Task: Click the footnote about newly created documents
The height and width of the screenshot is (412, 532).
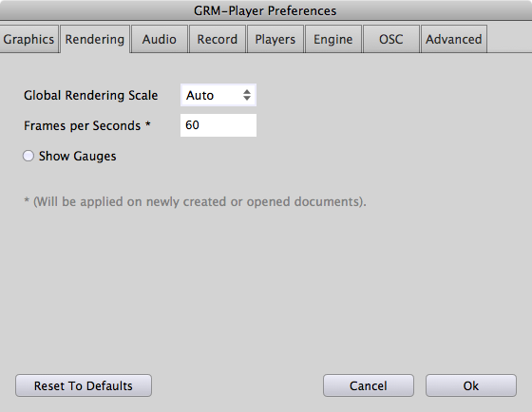Action: pos(195,202)
